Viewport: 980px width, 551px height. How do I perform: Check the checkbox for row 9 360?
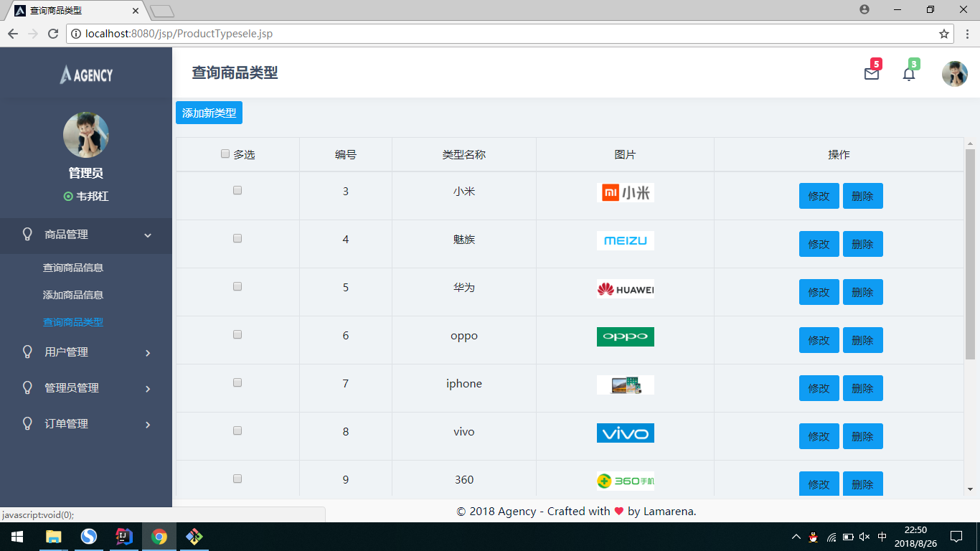[237, 479]
